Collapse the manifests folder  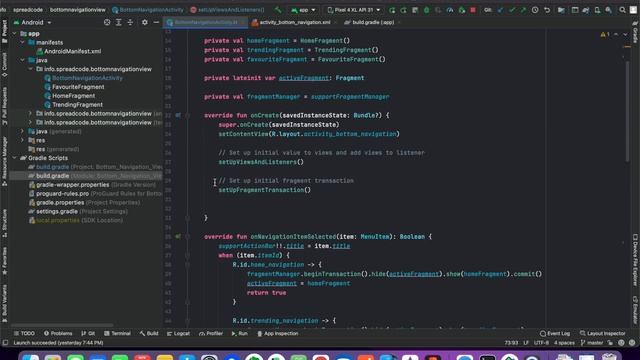22,42
